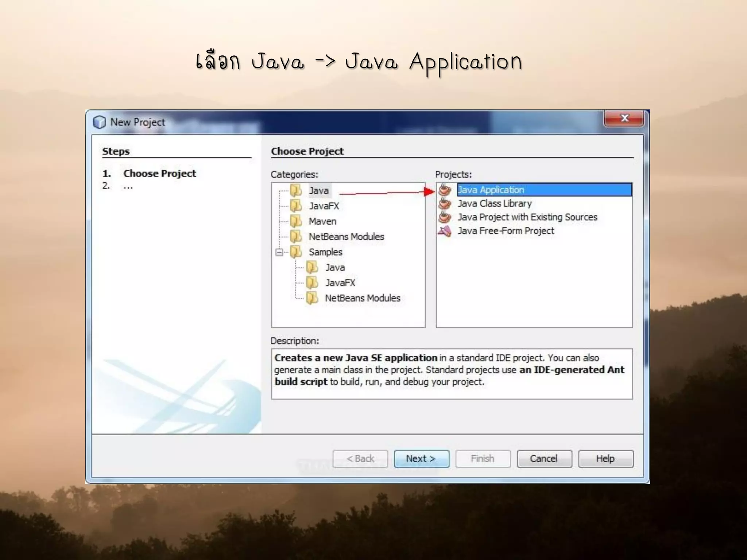
Task: Click the Next button
Action: 421,459
